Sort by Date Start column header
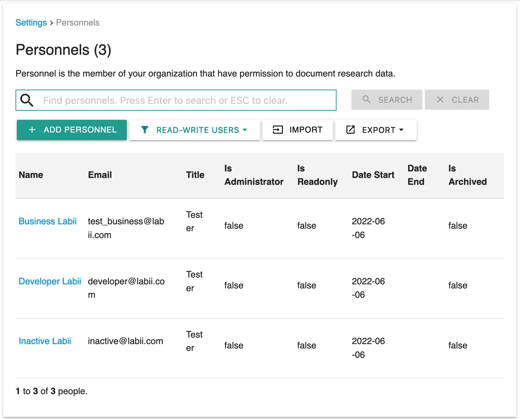This screenshot has height=420, width=520. 373,175
